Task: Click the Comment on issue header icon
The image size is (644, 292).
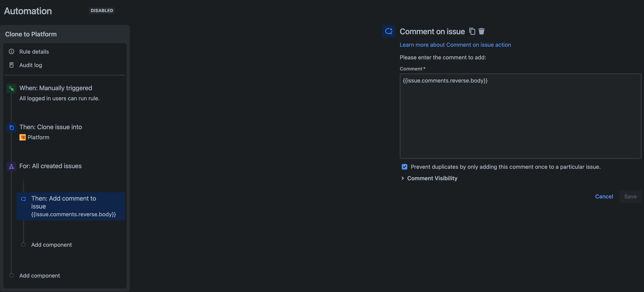Action: 389,31
